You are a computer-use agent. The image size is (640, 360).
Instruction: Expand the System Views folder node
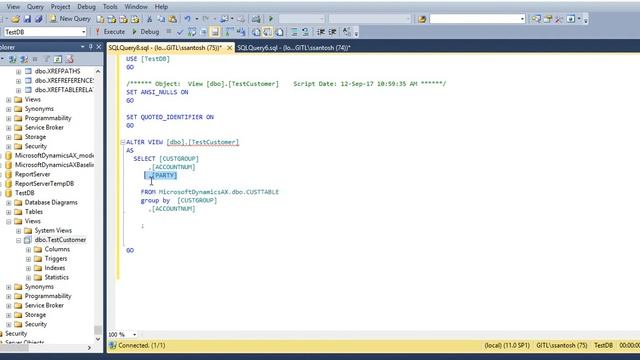point(18,231)
